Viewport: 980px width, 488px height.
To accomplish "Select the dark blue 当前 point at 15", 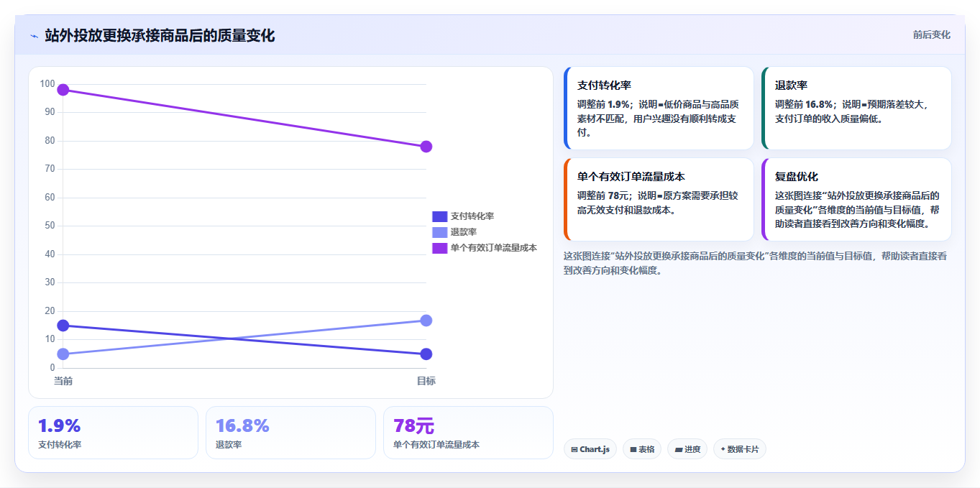I will pos(63,326).
